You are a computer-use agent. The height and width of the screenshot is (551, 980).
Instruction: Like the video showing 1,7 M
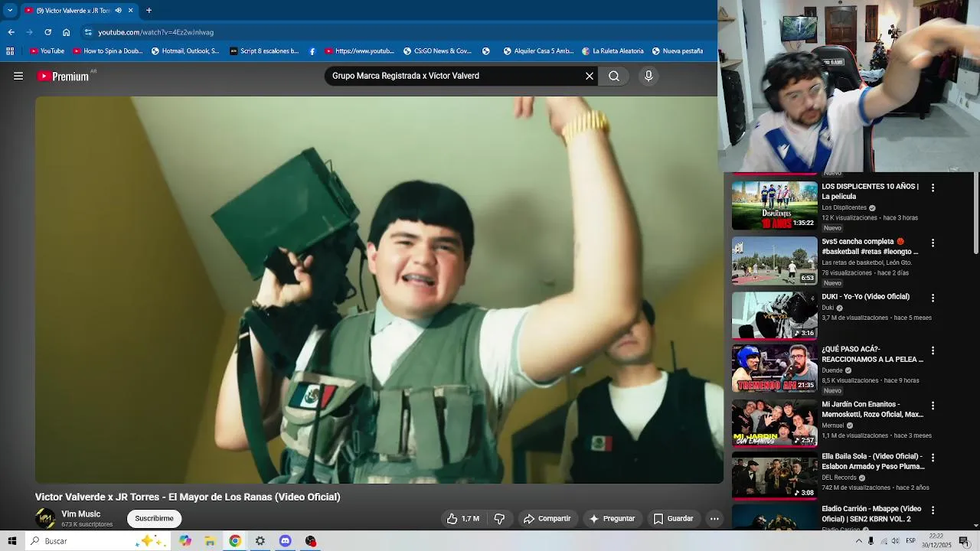coord(463,519)
